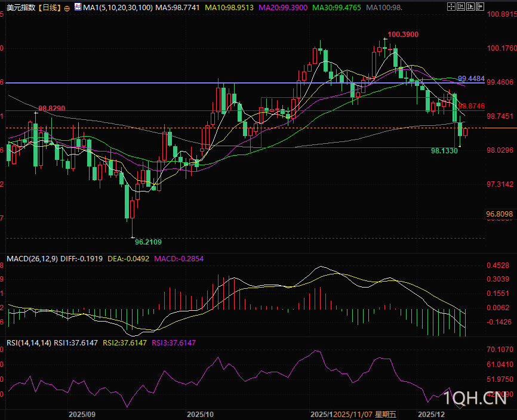
Task: Open MA1(5,10,20,30,100) indicator parameters
Action: tap(118, 8)
